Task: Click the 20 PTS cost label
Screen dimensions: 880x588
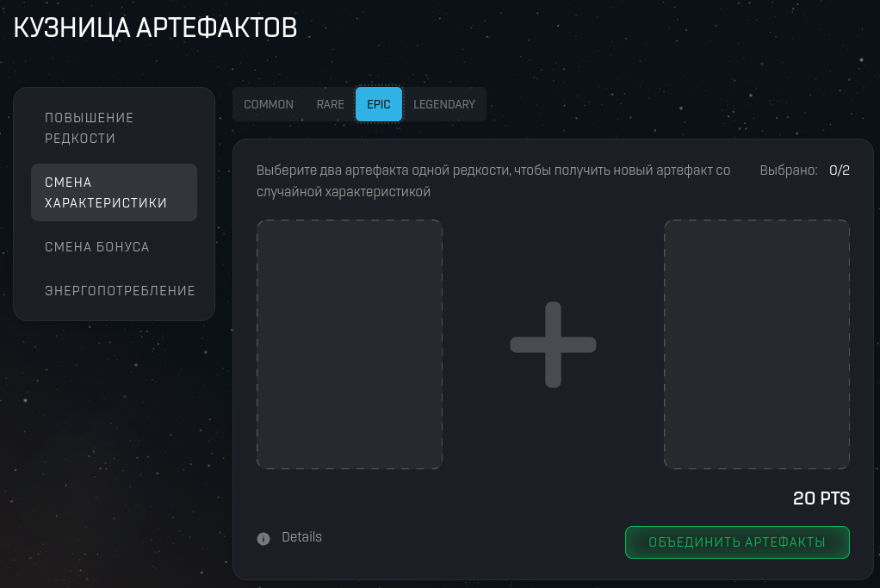Action: pyautogui.click(x=821, y=498)
